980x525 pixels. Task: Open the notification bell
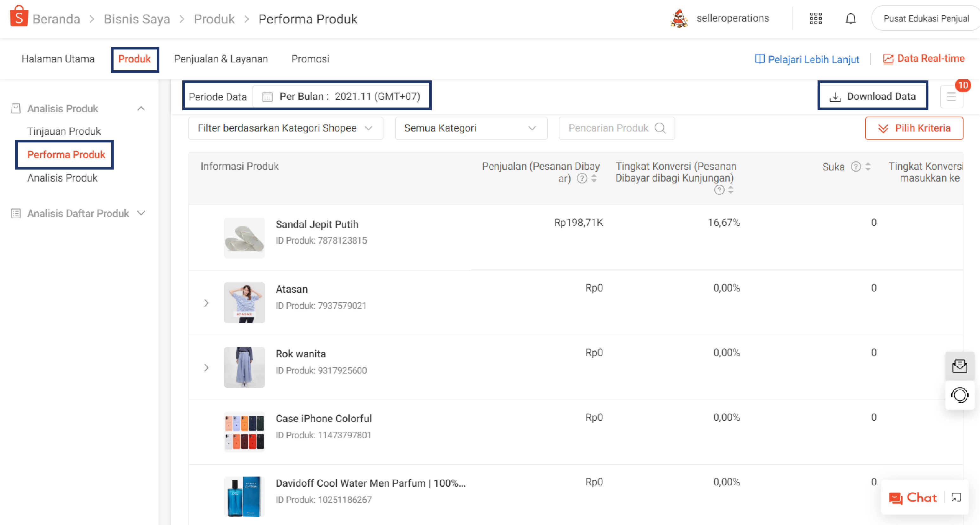click(851, 18)
